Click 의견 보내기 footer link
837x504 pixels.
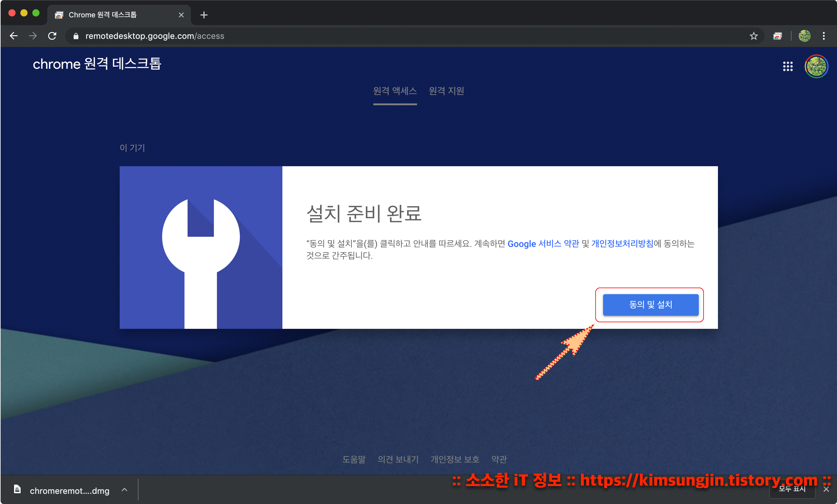point(398,459)
